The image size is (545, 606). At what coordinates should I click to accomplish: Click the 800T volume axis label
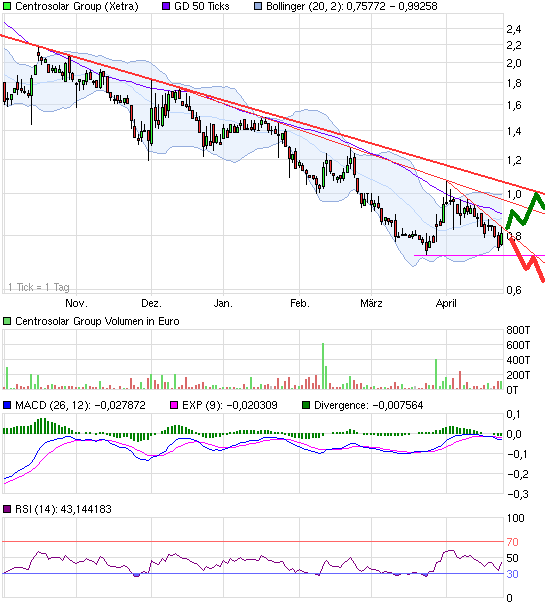518,330
